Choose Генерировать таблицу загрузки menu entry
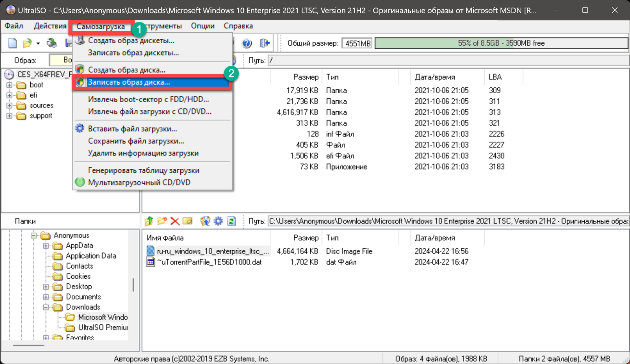Screen dimensions: 630x364 tap(153, 171)
